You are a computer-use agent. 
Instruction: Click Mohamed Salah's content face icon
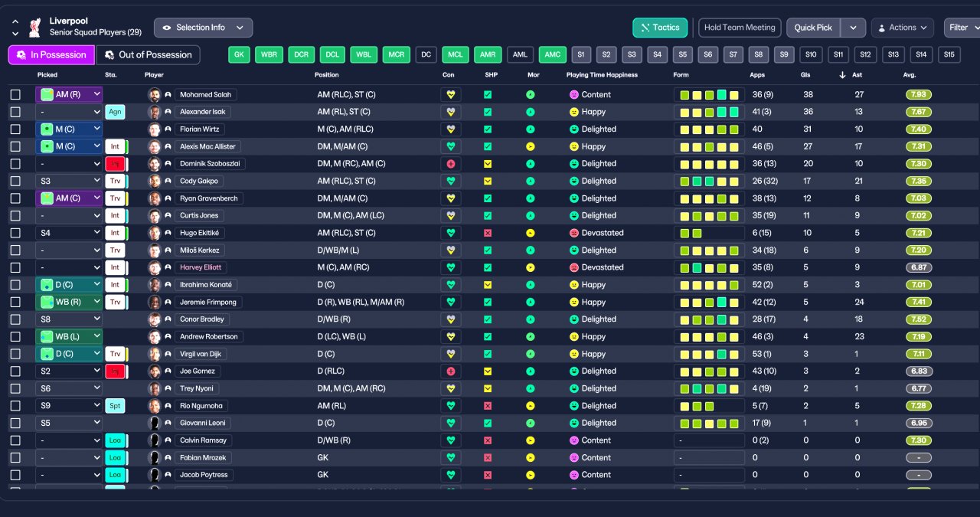[x=573, y=95]
